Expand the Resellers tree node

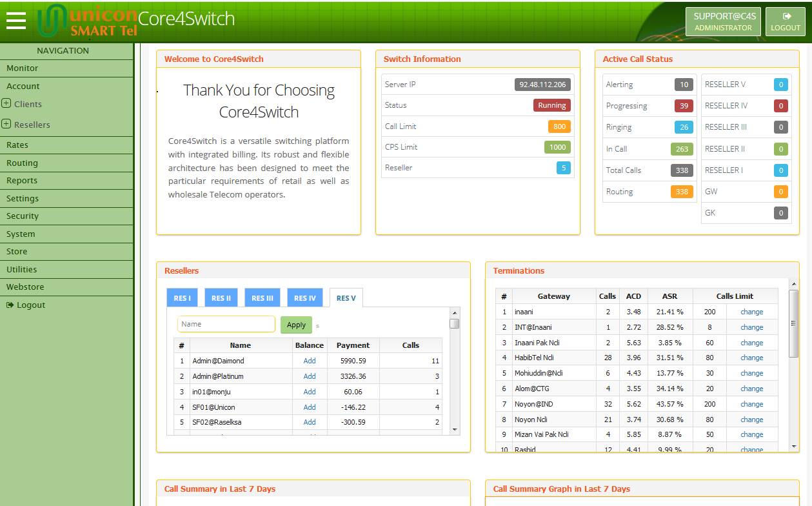tap(6, 125)
